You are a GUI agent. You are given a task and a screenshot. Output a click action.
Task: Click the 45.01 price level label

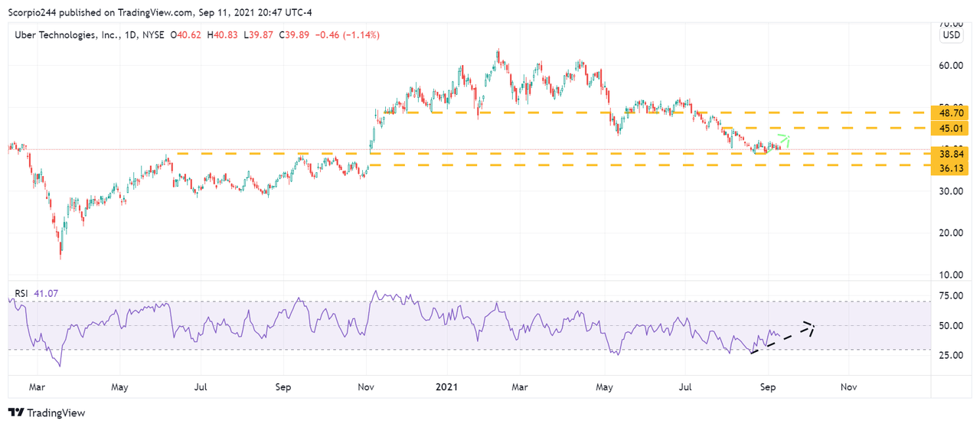tap(951, 128)
